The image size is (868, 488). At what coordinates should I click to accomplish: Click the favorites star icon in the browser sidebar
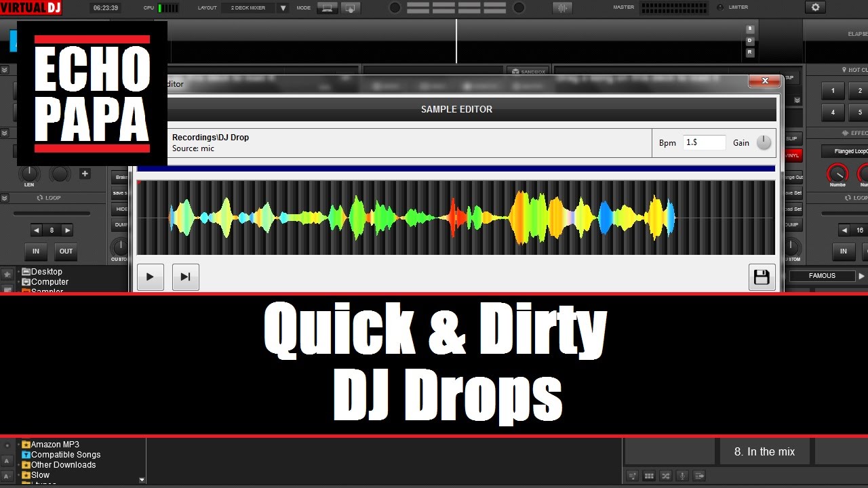[x=7, y=274]
